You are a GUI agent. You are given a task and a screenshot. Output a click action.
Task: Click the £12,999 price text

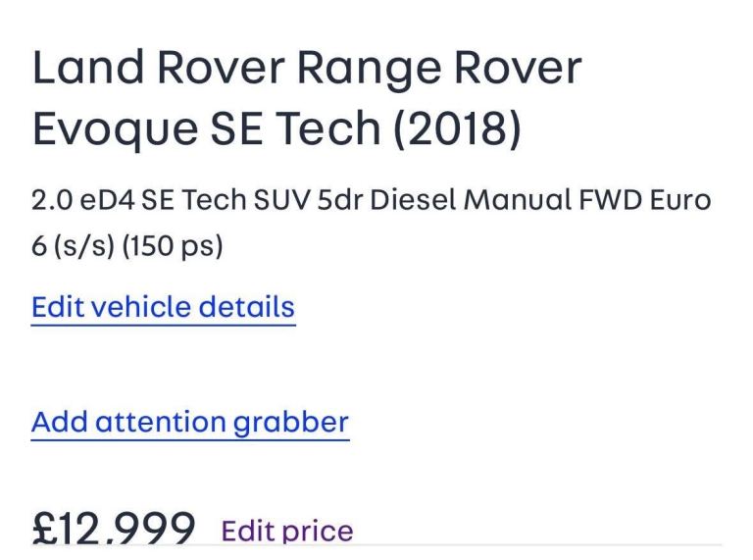pos(114,531)
